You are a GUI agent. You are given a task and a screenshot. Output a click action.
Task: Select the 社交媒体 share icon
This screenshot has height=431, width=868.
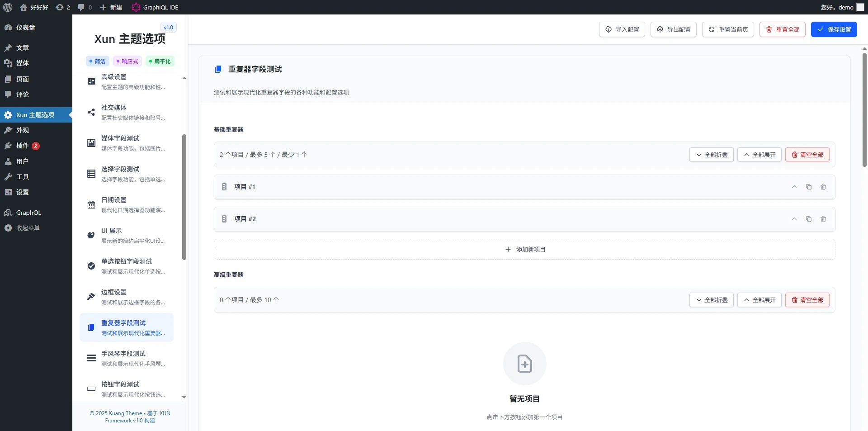tap(91, 112)
